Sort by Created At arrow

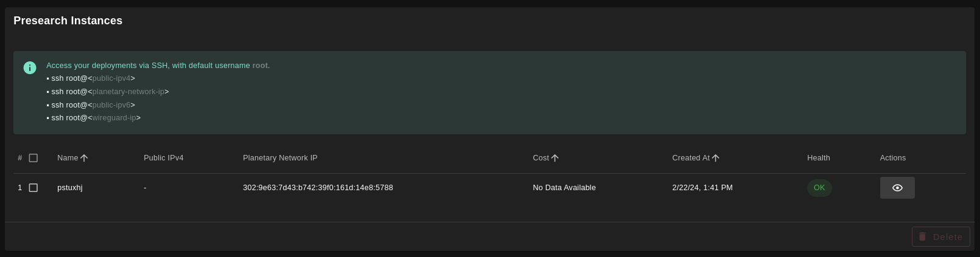[715, 158]
